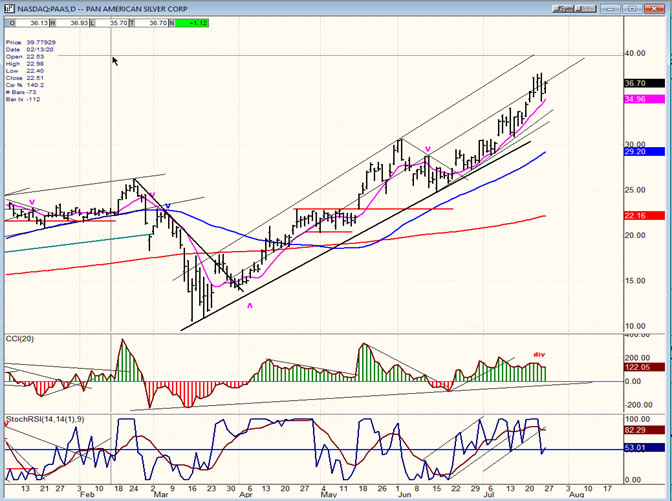The image size is (672, 501).
Task: Select the red 22.16 moving average tag
Action: click(x=650, y=215)
